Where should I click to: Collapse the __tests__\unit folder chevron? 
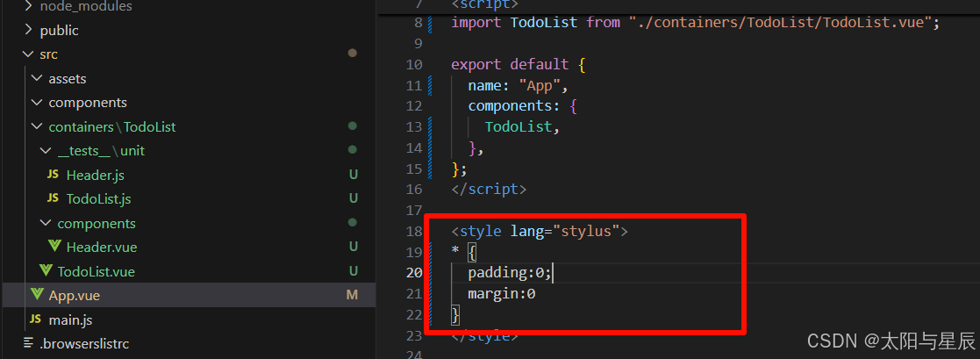45,151
